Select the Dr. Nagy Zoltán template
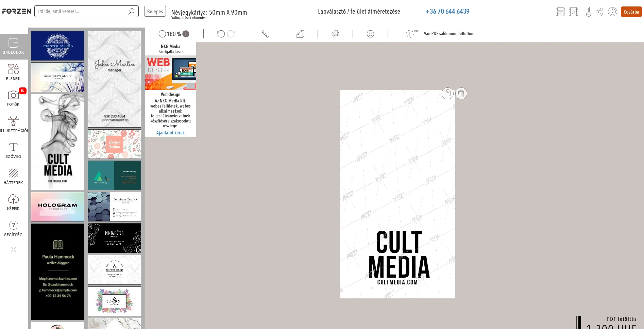The width and height of the screenshot is (644, 329). (x=114, y=207)
